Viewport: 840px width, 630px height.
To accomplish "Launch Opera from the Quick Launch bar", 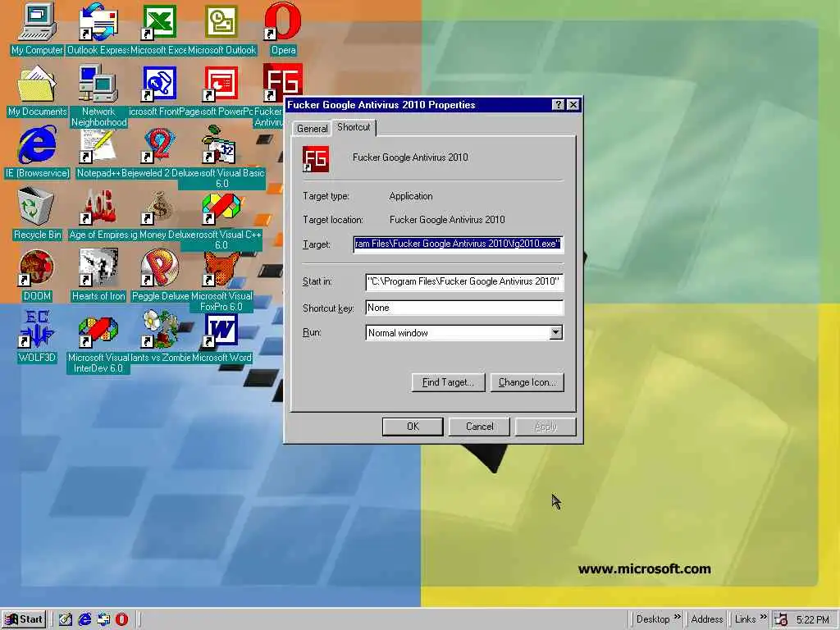I will 121,619.
